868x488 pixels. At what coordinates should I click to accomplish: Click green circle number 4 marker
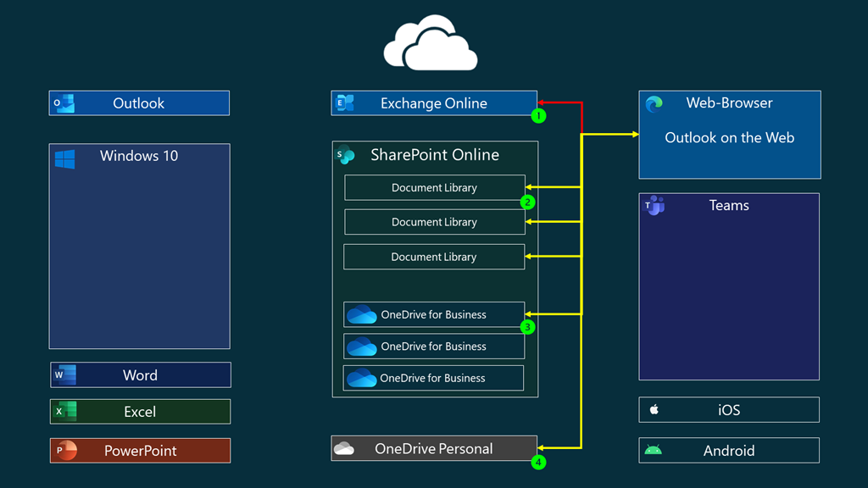click(x=537, y=463)
